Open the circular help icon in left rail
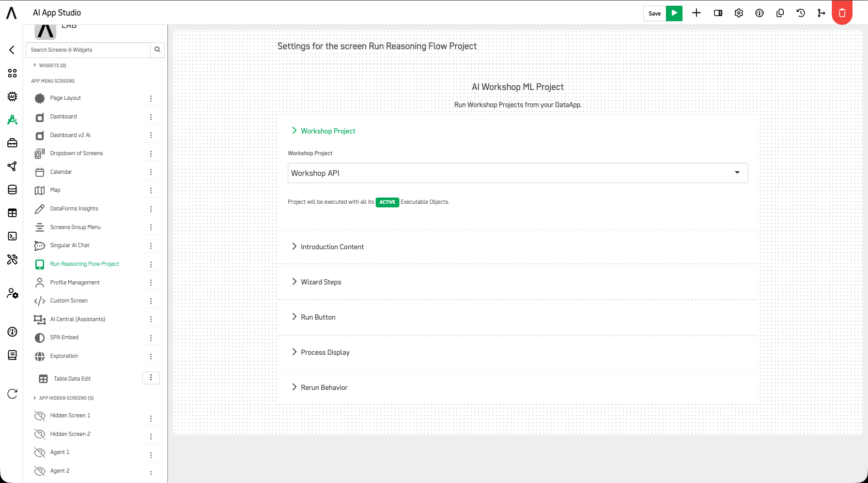 (12, 331)
